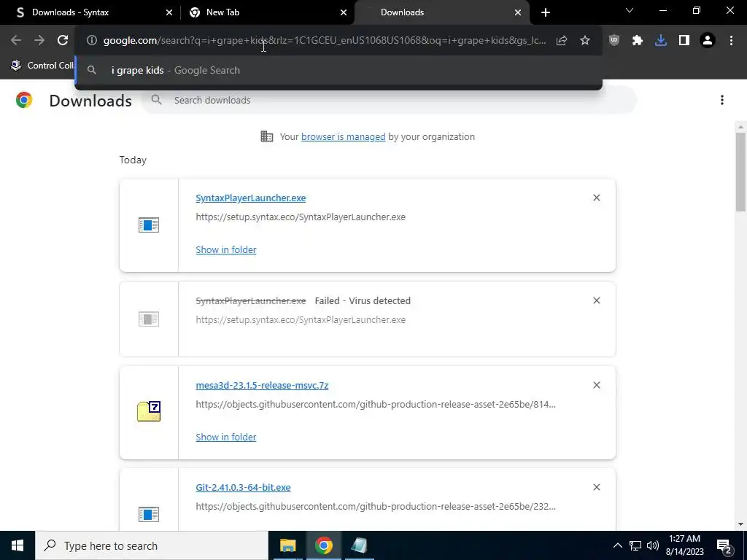Click the Git installer file icon
Viewport: 747px width, 560px height.
149,514
